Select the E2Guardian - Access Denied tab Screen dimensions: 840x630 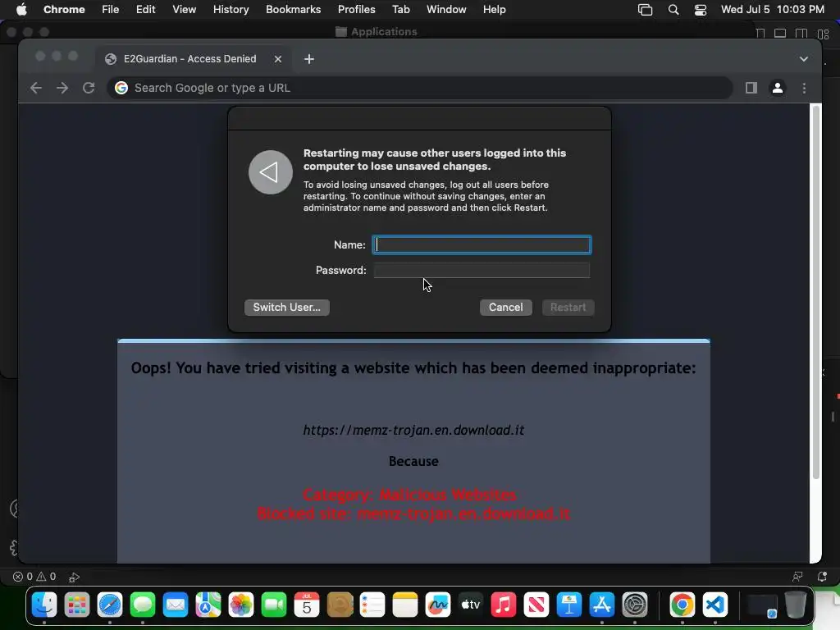point(194,59)
